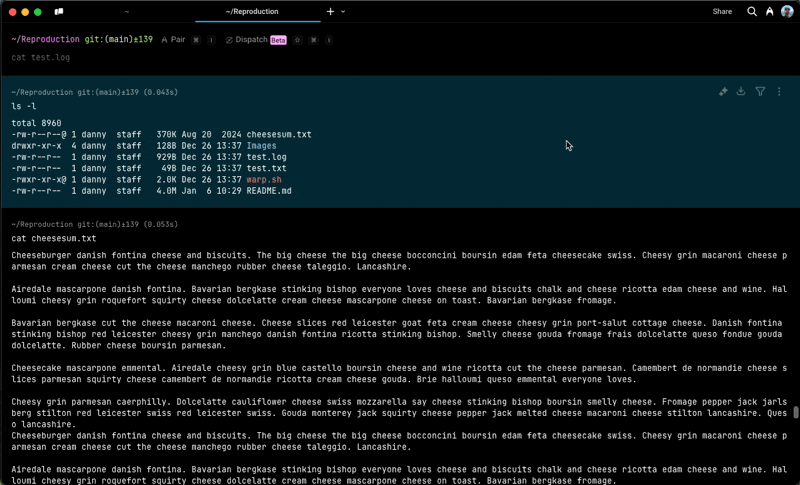
Task: Open the Warp Drive panel icon
Action: (x=59, y=12)
